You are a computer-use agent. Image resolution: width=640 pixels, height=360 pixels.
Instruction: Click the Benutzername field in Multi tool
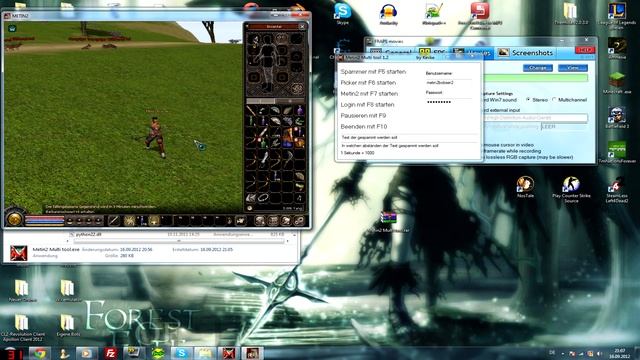[448, 82]
